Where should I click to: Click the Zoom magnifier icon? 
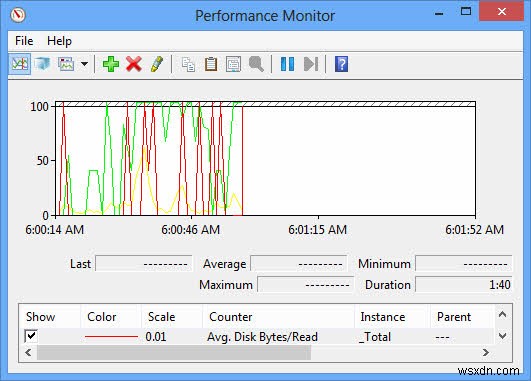[256, 64]
